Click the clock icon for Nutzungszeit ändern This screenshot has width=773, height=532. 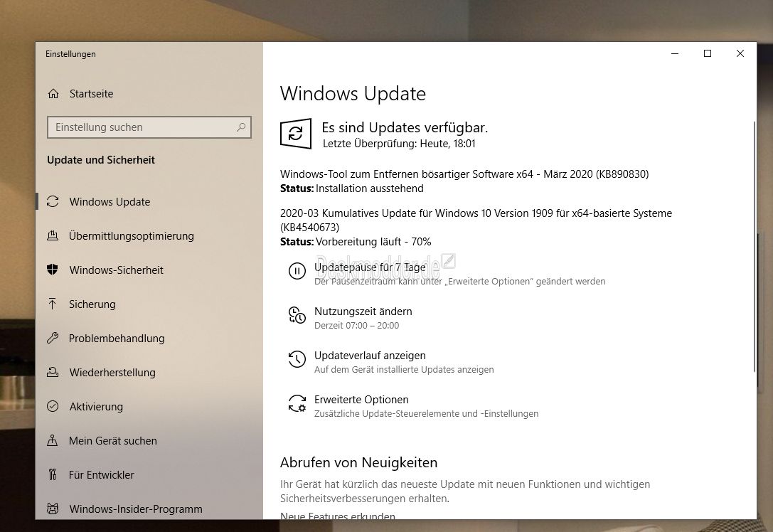(x=297, y=315)
